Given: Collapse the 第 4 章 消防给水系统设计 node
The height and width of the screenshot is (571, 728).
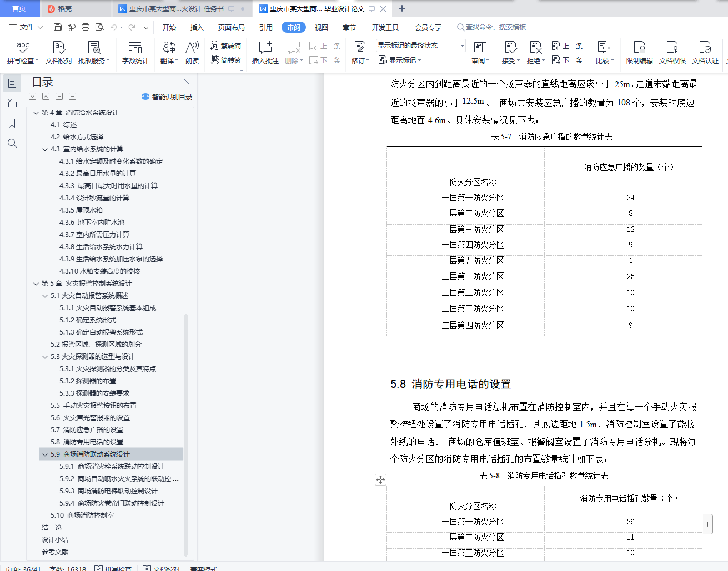Looking at the screenshot, I should pos(36,113).
